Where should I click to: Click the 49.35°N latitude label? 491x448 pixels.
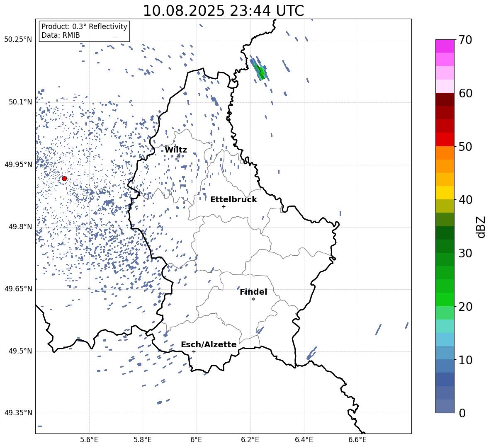tap(18, 413)
